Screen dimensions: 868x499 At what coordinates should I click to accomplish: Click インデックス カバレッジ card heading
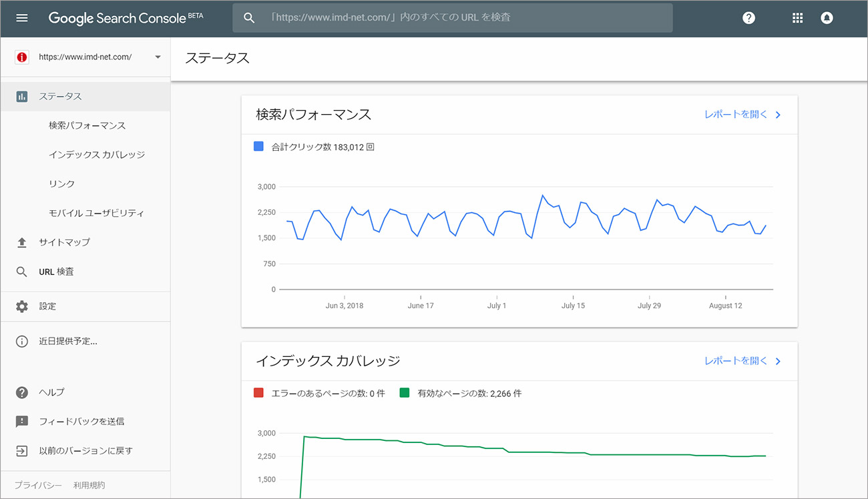tap(328, 361)
